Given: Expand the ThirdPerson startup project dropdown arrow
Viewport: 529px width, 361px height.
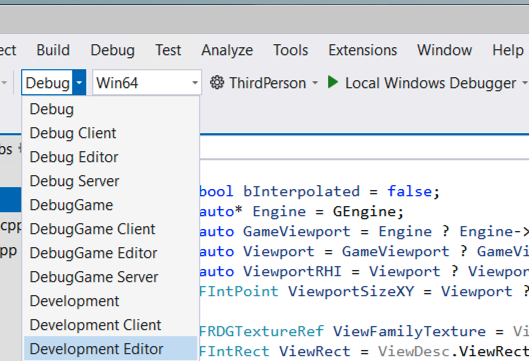Looking at the screenshot, I should coord(315,83).
